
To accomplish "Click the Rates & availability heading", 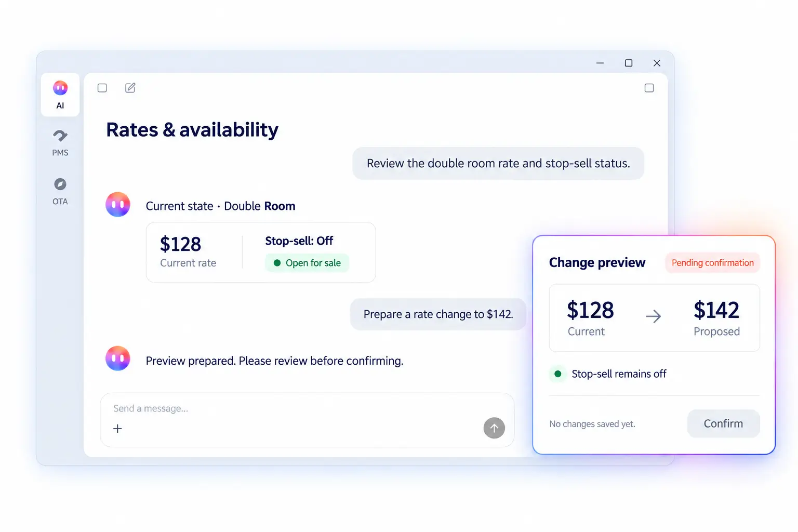I will tap(192, 130).
